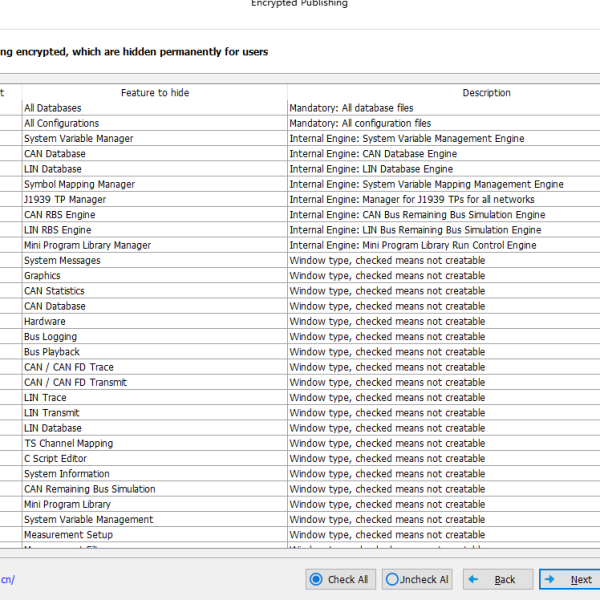Select the Bus Playback feature row
This screenshot has width=600, height=600.
point(52,352)
